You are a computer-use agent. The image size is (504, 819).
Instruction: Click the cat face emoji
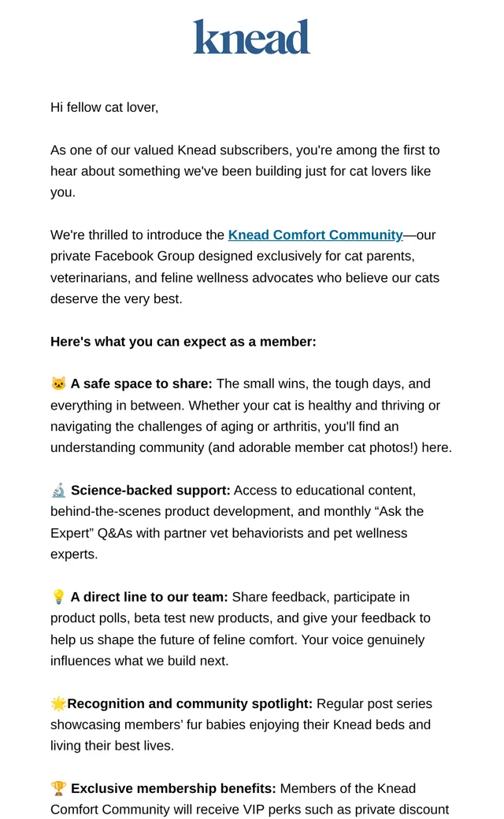pyautogui.click(x=58, y=384)
